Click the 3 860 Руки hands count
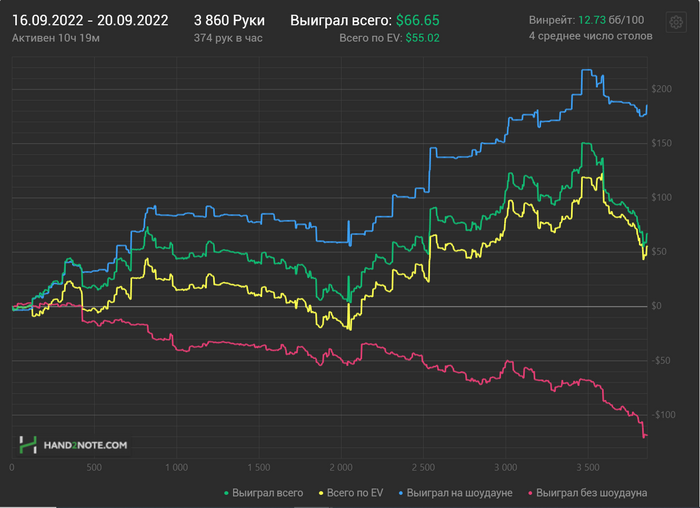This screenshot has width=700, height=508. pyautogui.click(x=229, y=21)
